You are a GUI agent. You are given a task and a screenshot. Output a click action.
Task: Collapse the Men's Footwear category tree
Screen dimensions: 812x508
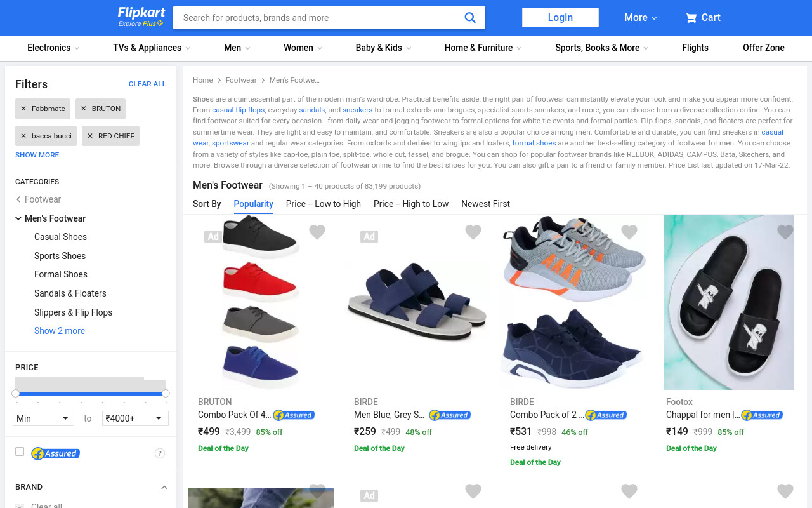(18, 218)
